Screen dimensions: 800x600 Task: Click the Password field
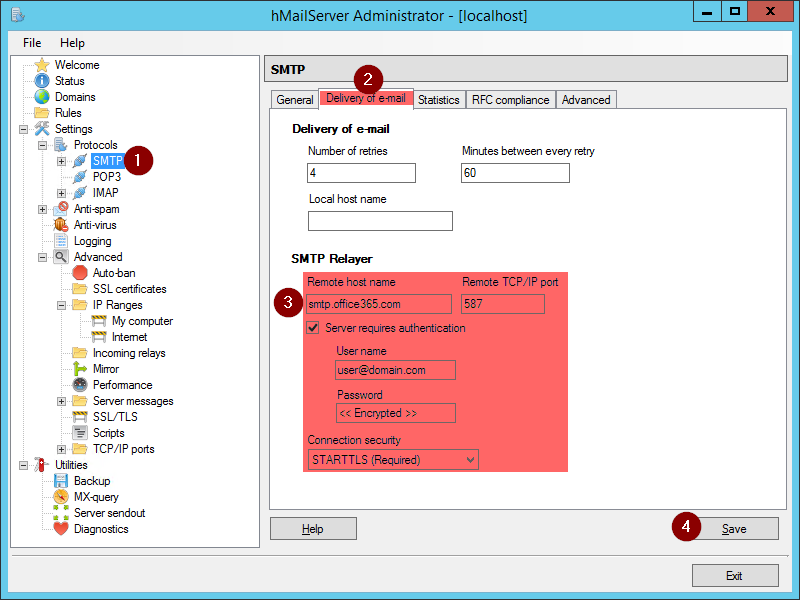click(395, 413)
